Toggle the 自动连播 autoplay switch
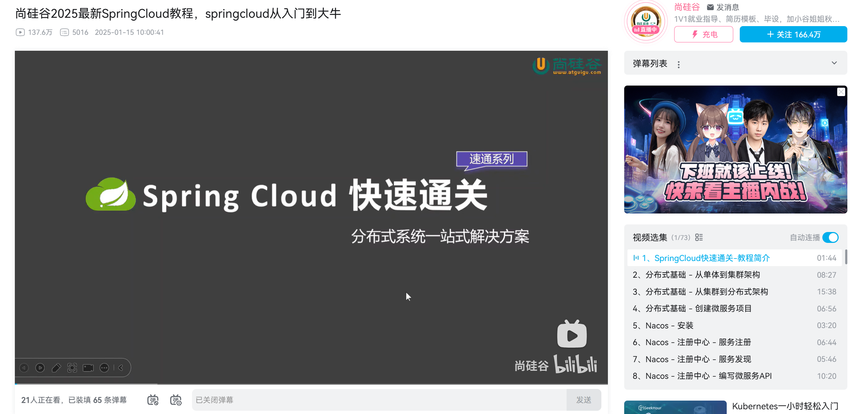The image size is (868, 414). [830, 237]
